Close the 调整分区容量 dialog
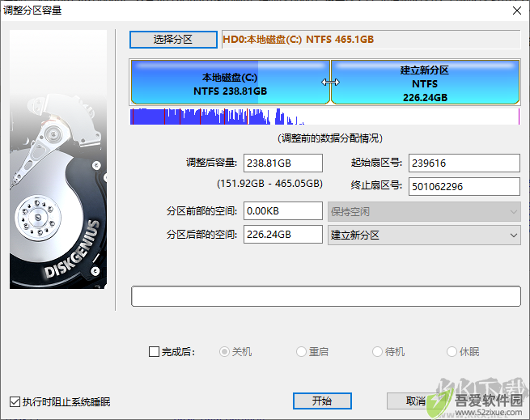530x420 pixels. [x=517, y=11]
